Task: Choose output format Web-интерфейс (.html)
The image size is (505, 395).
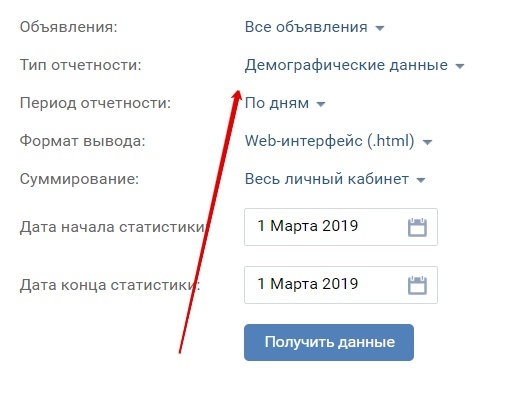Action: (339, 141)
